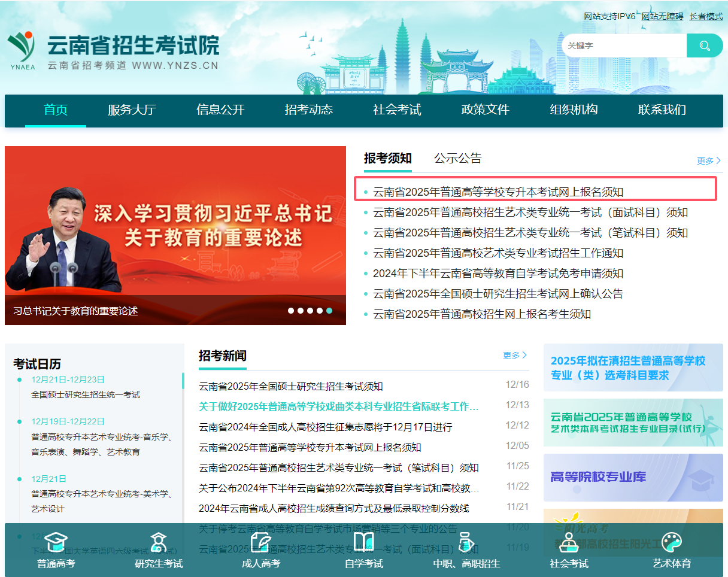Open 政策文件 navigation menu
The height and width of the screenshot is (577, 728).
tap(486, 110)
